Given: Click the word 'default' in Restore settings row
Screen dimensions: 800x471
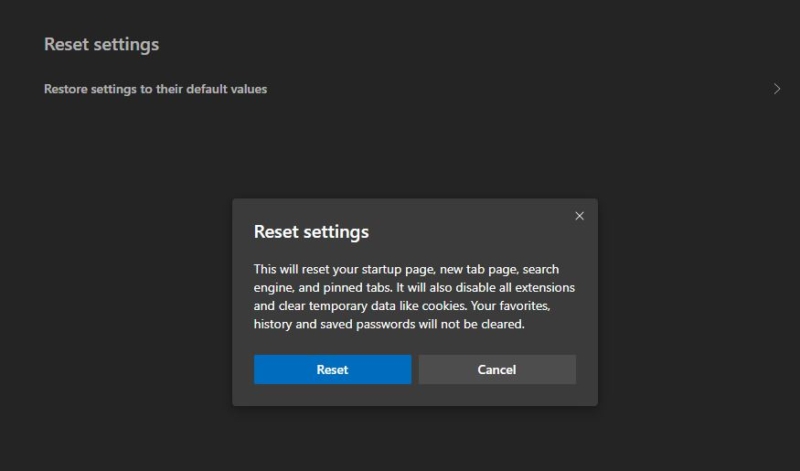Looking at the screenshot, I should pyautogui.click(x=206, y=89).
